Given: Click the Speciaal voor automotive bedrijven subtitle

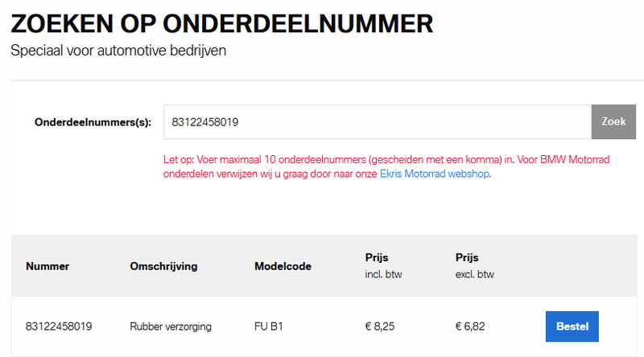Looking at the screenshot, I should coord(119,51).
